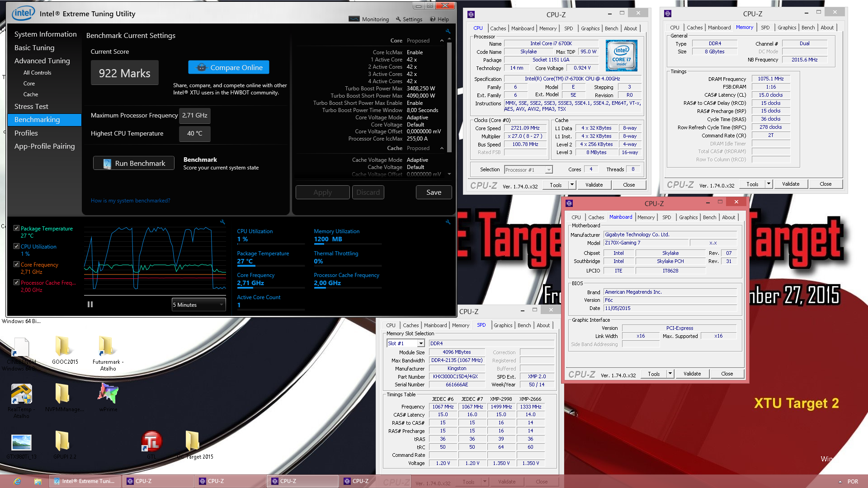Click the wrench icon above the Memory Utilization panel
The height and width of the screenshot is (488, 868).
click(x=448, y=222)
